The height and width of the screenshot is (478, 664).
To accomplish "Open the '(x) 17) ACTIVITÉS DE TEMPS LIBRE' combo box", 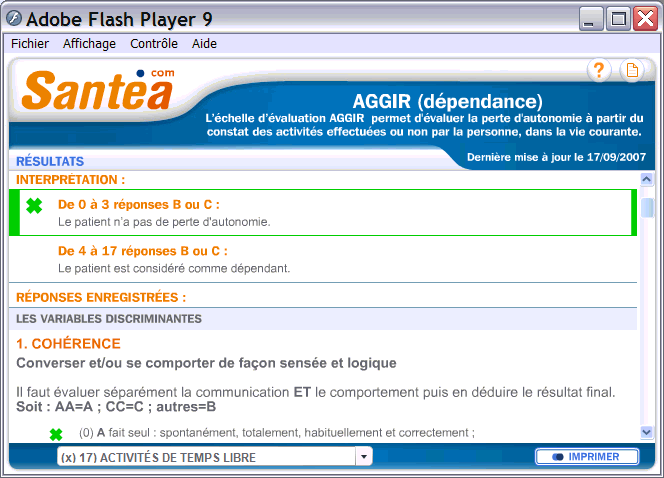I will tap(215, 457).
